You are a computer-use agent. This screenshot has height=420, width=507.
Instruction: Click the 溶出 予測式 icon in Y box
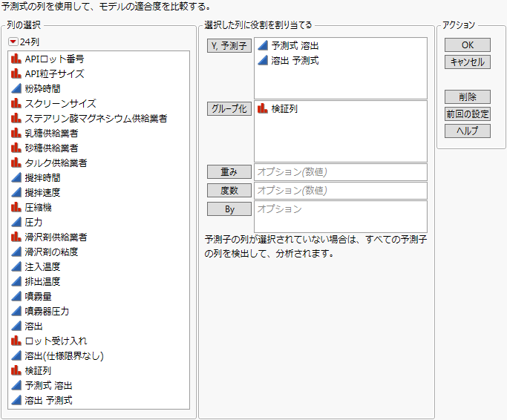[263, 60]
